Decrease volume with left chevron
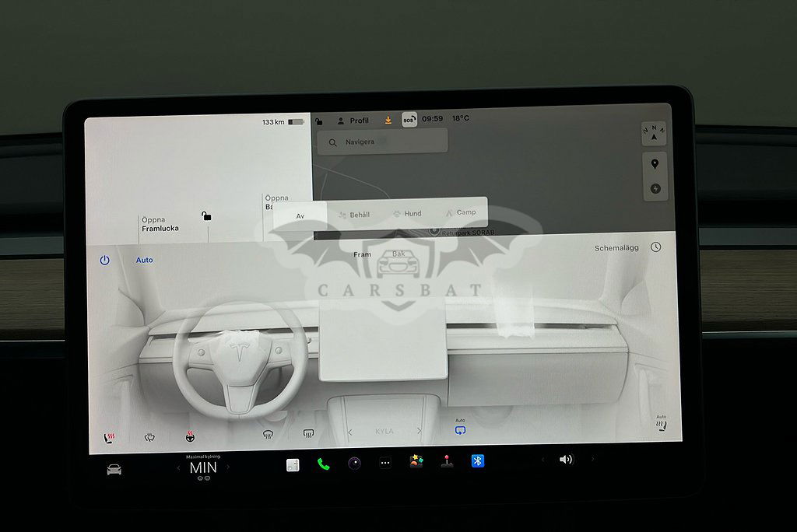 pyautogui.click(x=542, y=460)
